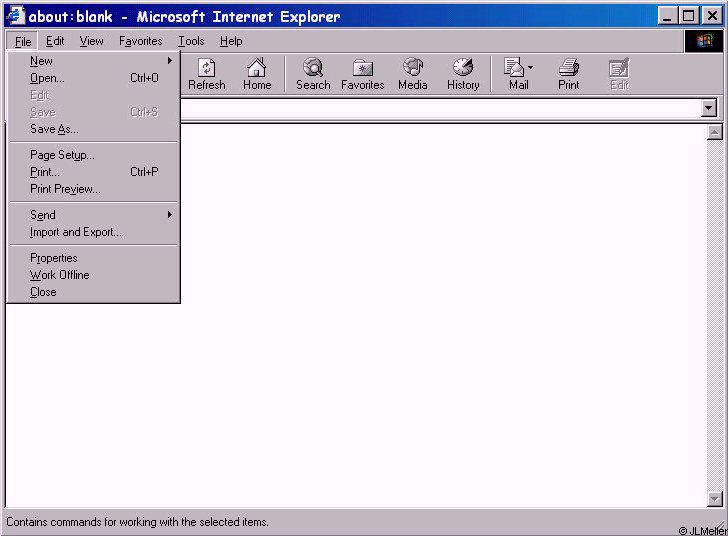Expand the Send submenu

pyautogui.click(x=94, y=215)
